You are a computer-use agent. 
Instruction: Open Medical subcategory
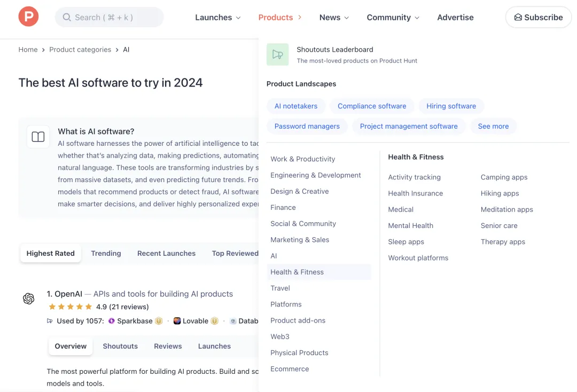[401, 209]
